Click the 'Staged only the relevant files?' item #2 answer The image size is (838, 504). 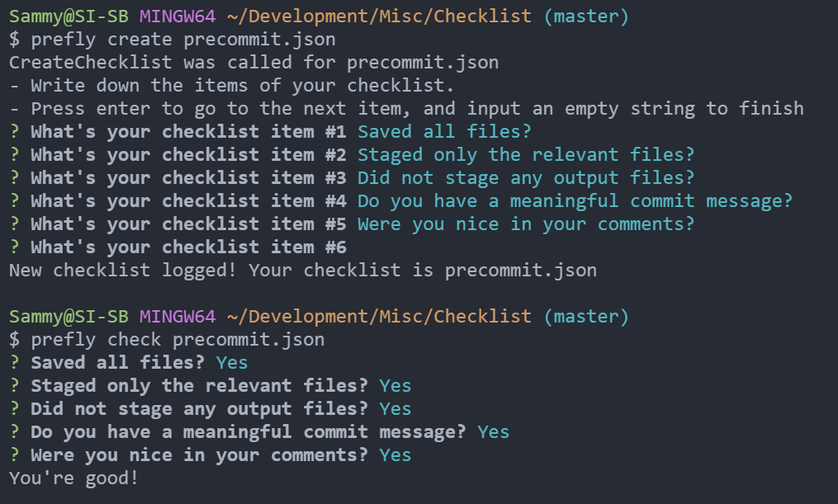tap(526, 155)
